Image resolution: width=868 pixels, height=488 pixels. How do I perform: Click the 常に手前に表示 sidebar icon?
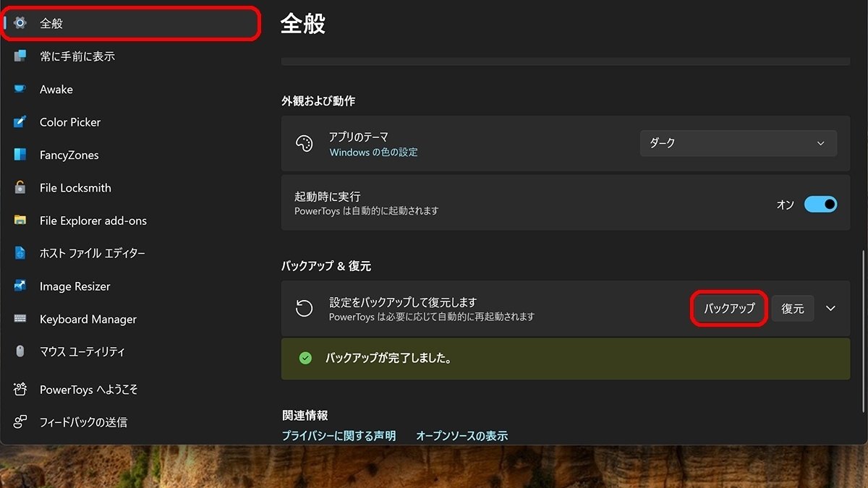(x=20, y=56)
